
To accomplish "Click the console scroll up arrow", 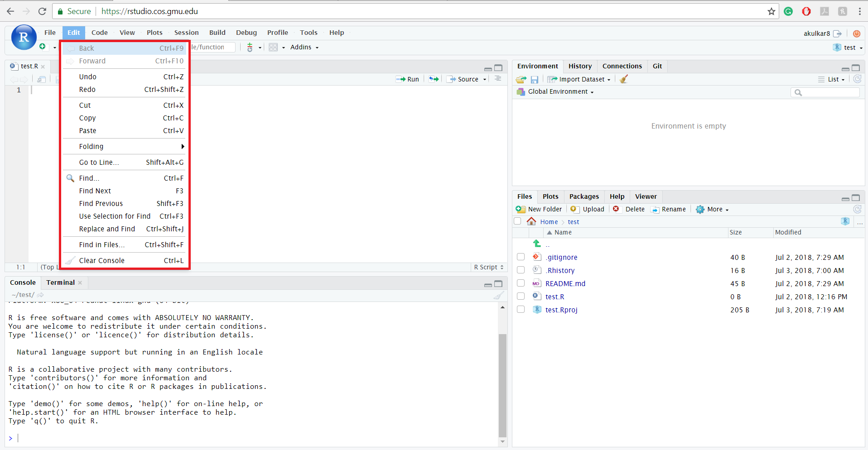I will click(x=502, y=307).
